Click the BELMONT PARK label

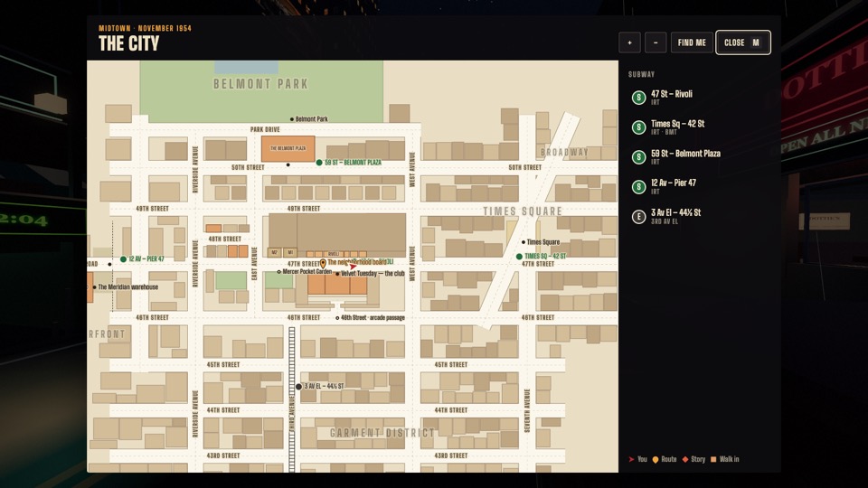tap(260, 84)
